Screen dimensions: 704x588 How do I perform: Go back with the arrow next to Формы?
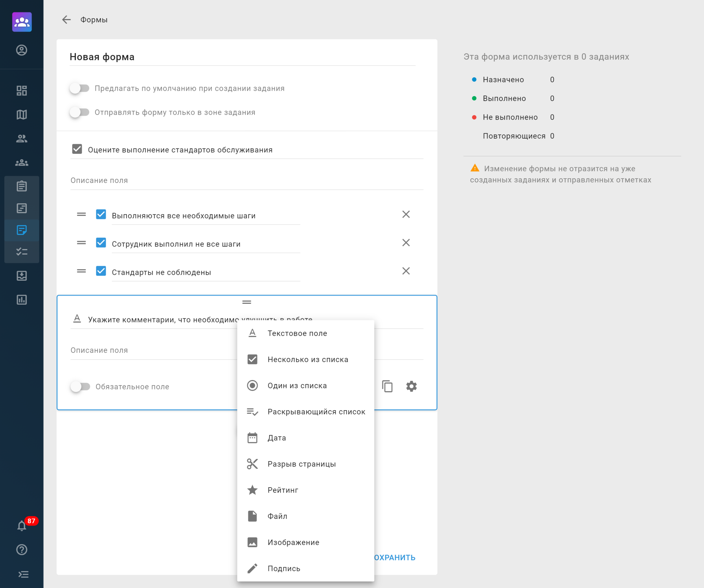click(66, 20)
